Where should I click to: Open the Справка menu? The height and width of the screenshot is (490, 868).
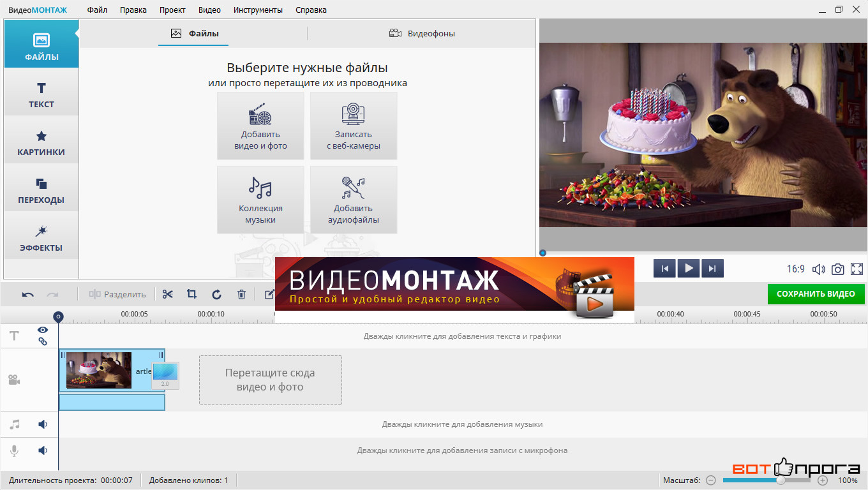pos(311,10)
